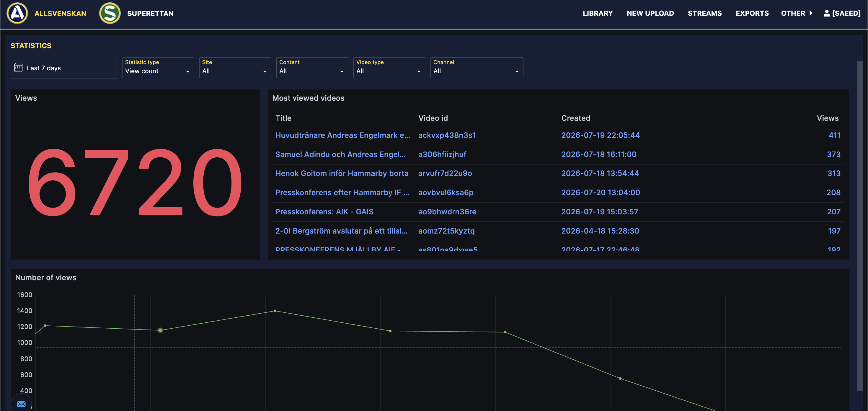
Task: Click the chart data point near 550 views
Action: tap(620, 378)
